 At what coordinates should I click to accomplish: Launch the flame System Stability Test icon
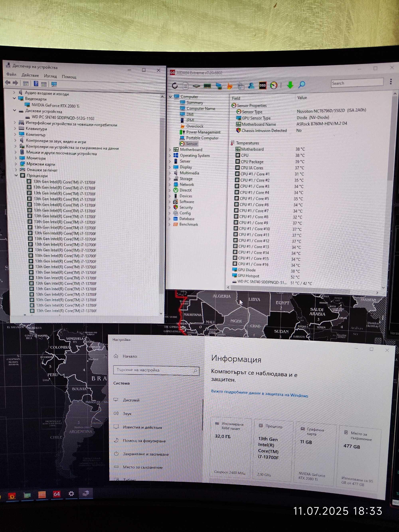tap(230, 86)
